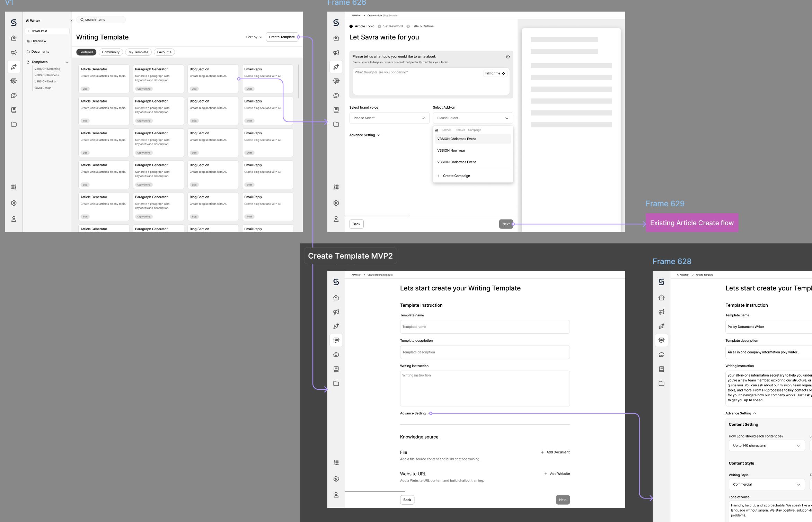Click Add Document link
The image size is (812, 522).
click(x=555, y=452)
